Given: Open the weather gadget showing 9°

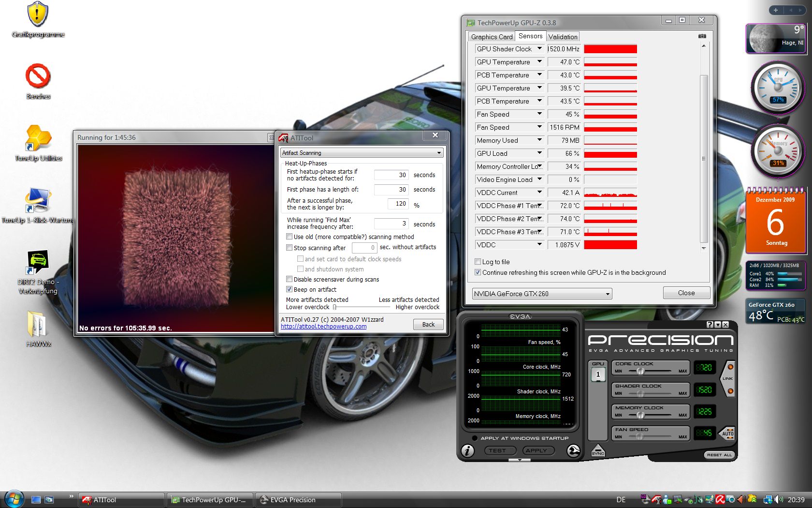Looking at the screenshot, I should pos(776,39).
